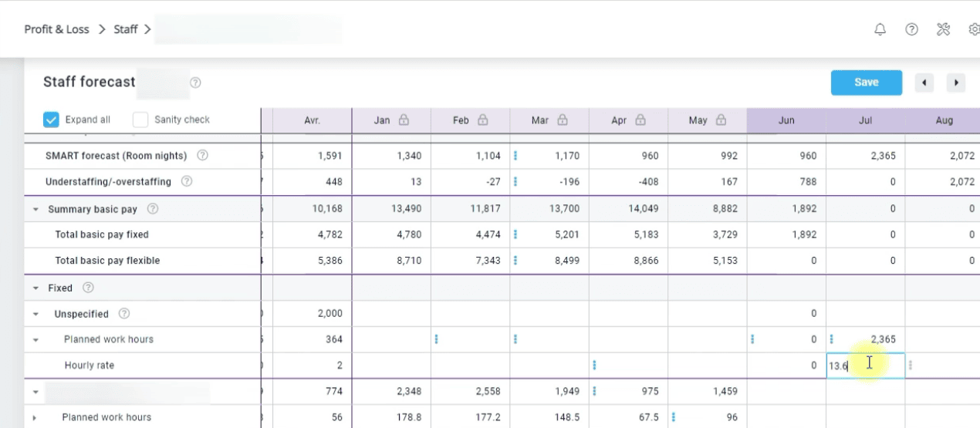
Task: Go to Profit & Loss breadcrumb
Action: (56, 30)
